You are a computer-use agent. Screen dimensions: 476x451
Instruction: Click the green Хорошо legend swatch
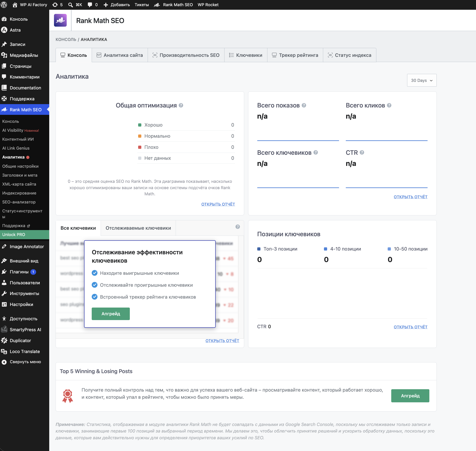point(140,125)
